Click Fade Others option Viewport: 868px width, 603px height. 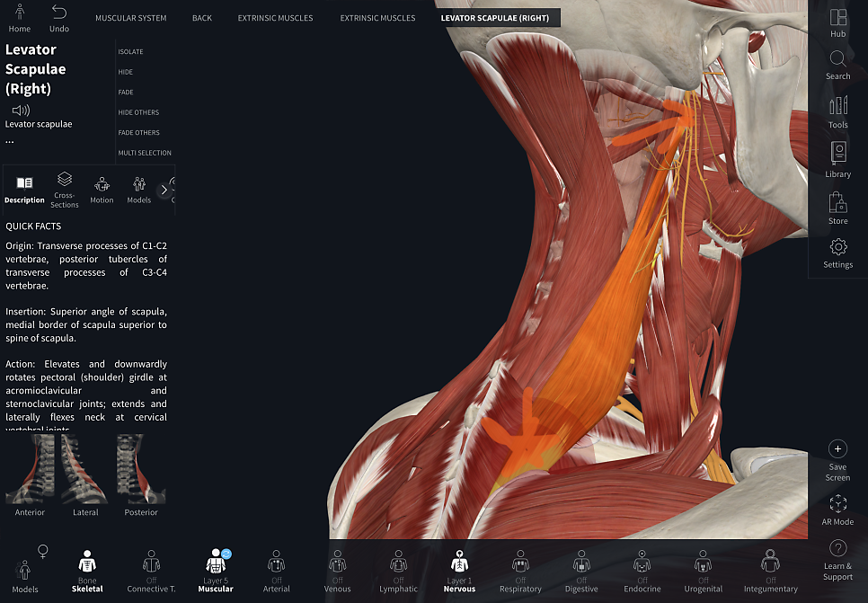139,132
